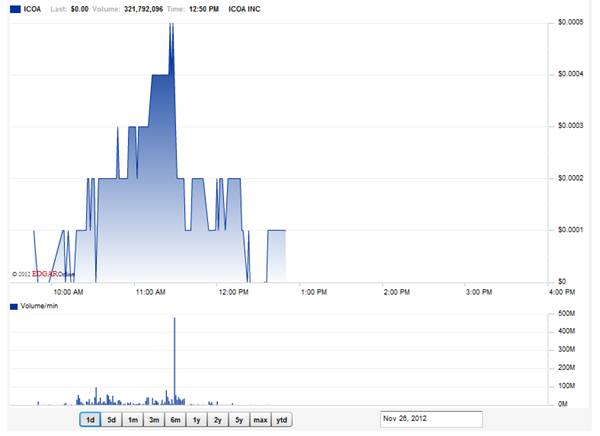This screenshot has height=436, width=600.
Task: Click the Volume/min legend swatch
Action: point(14,305)
